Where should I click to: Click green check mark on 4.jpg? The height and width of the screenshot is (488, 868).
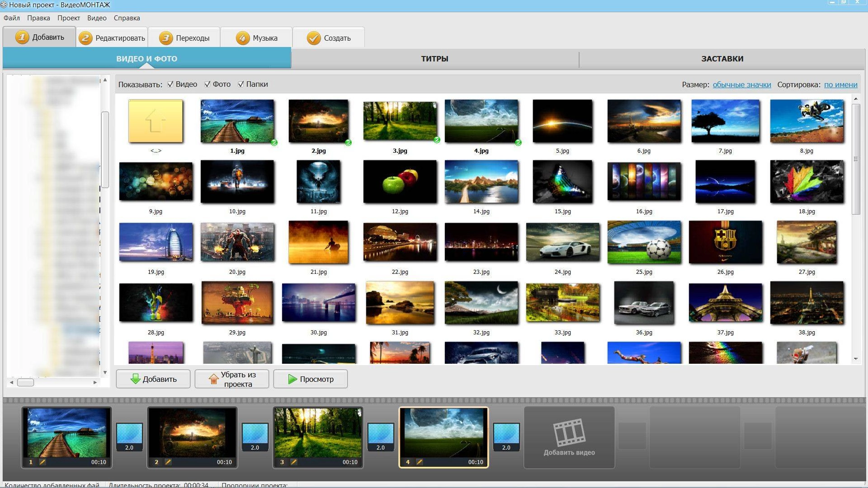point(518,142)
